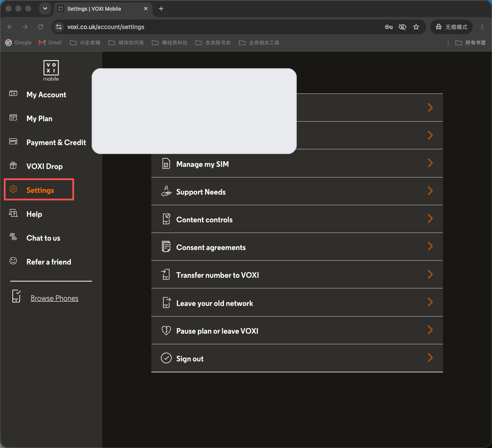Click the broken heart Pause plan icon
This screenshot has width=492, height=448.
pyautogui.click(x=166, y=330)
